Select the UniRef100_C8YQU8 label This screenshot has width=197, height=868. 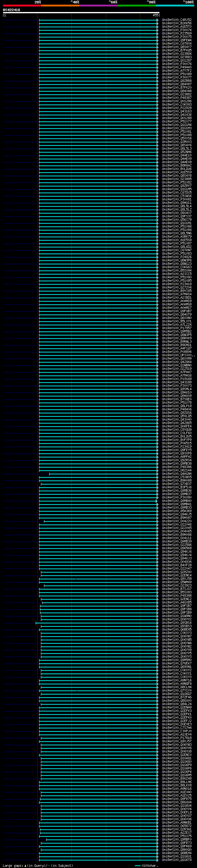177,430
